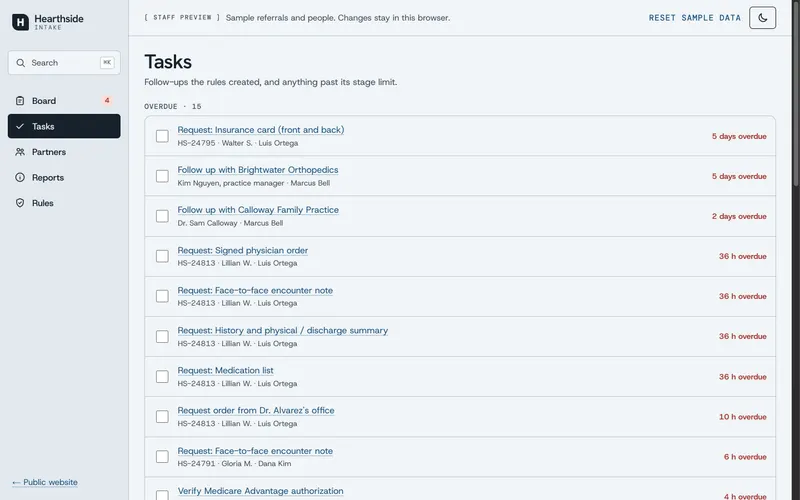The width and height of the screenshot is (800, 500).
Task: Click '6 h overdue' label
Action: pyautogui.click(x=745, y=457)
